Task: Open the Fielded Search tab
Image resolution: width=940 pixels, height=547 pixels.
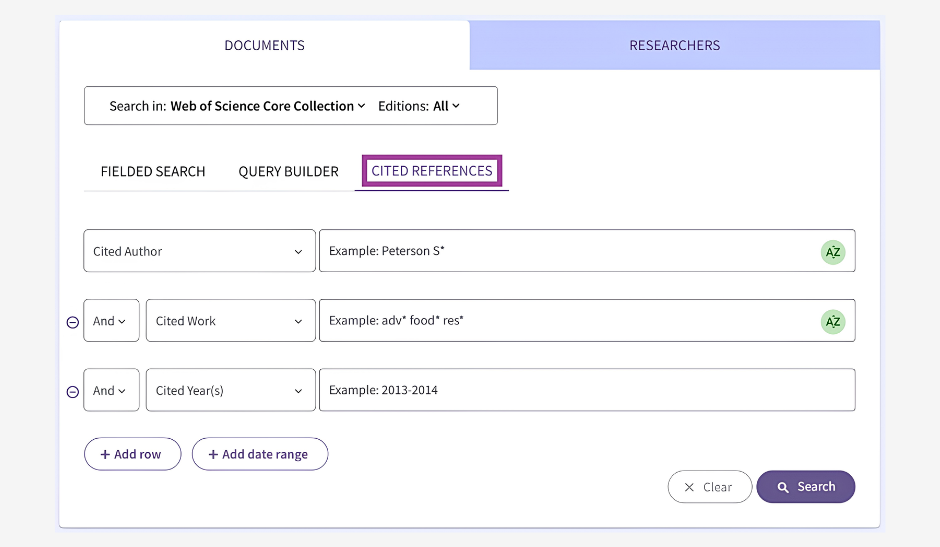Action: [153, 172]
